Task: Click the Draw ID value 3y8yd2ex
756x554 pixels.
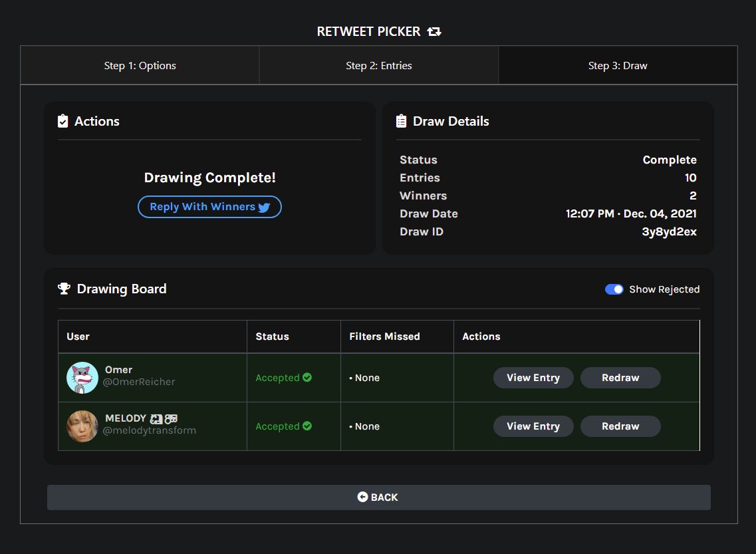Action: (669, 232)
